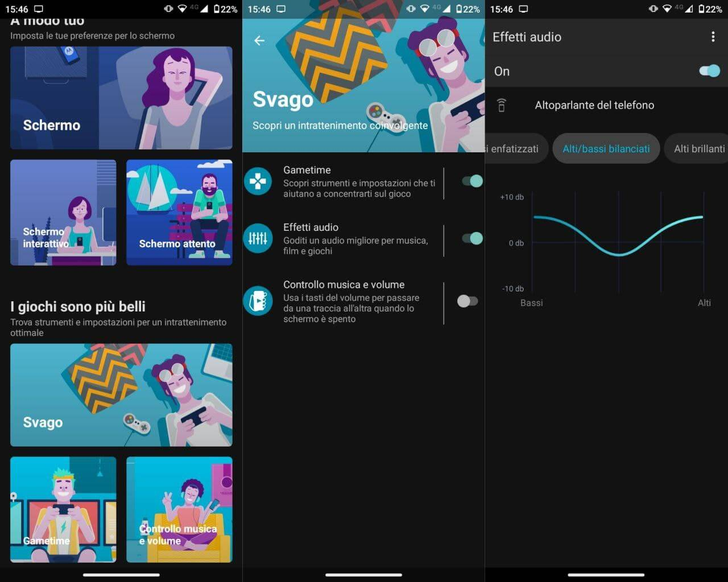Click the battery icon in left status bar

click(x=217, y=9)
